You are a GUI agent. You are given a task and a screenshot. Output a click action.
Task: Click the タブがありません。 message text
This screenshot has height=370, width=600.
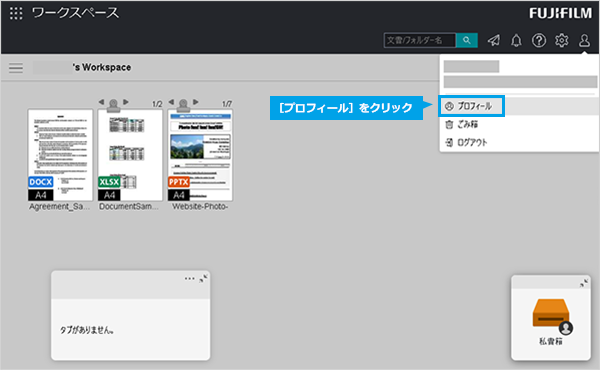click(87, 330)
